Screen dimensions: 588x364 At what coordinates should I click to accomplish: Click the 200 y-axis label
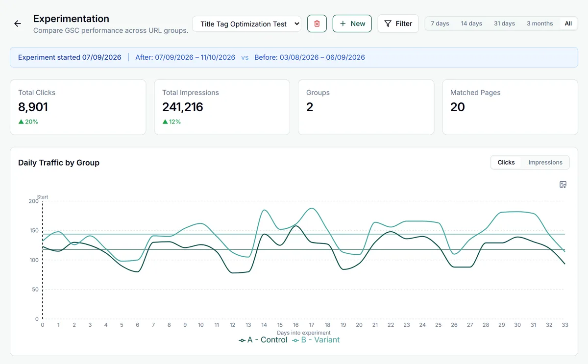click(x=33, y=201)
